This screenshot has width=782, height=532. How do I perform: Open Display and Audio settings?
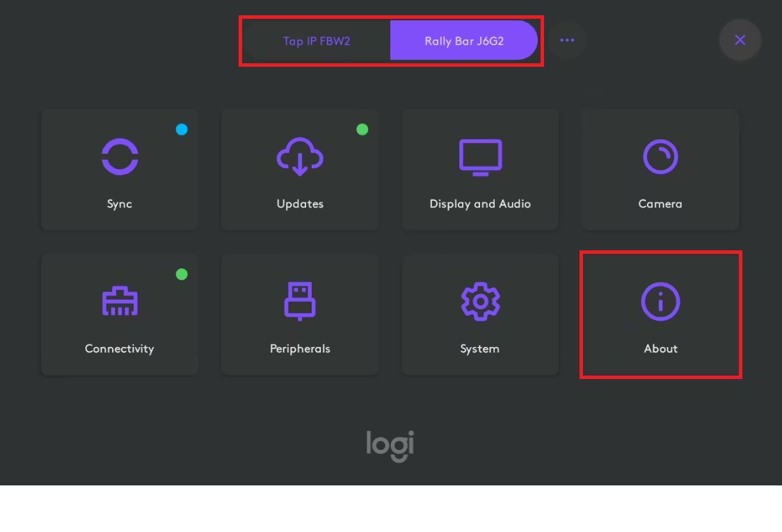coord(480,169)
